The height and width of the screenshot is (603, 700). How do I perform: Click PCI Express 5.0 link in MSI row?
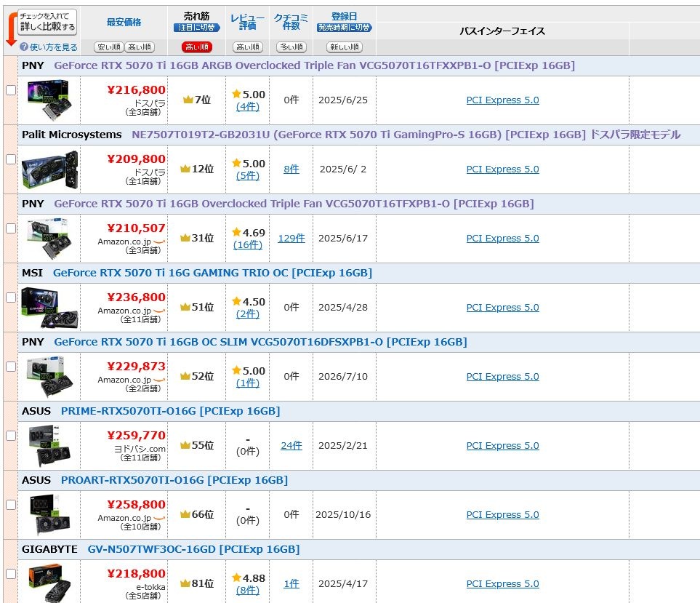(503, 308)
